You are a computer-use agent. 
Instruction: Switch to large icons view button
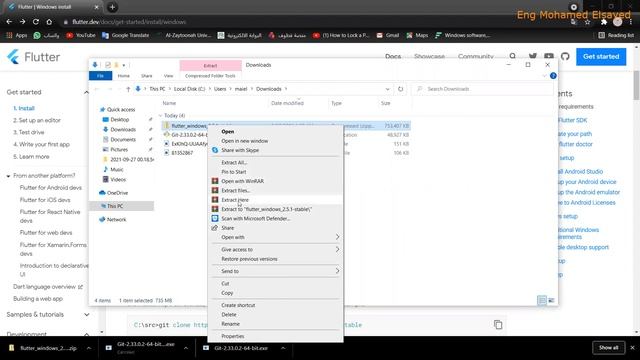pyautogui.click(x=551, y=300)
